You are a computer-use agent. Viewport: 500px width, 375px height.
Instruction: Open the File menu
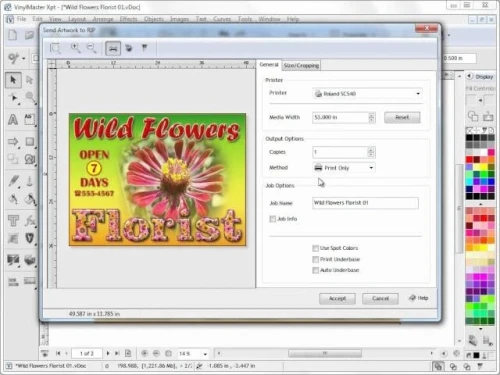[21, 19]
